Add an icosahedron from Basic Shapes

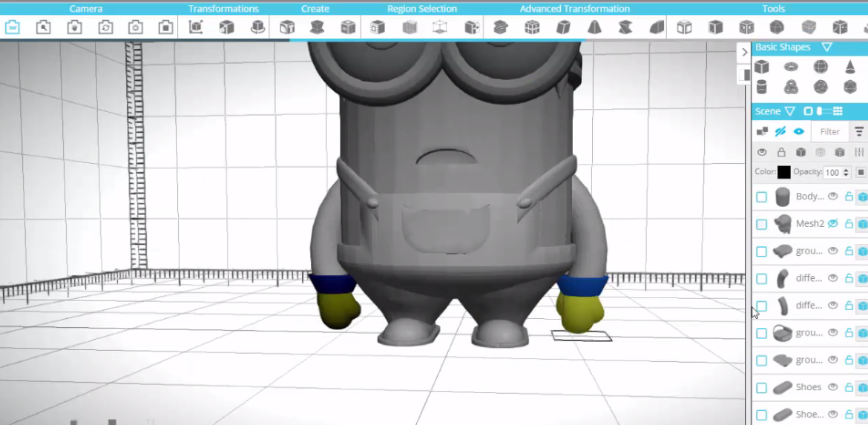pyautogui.click(x=849, y=87)
